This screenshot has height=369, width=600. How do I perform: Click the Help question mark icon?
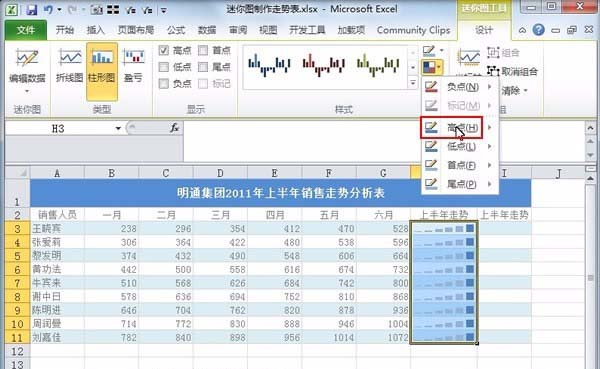pos(538,30)
